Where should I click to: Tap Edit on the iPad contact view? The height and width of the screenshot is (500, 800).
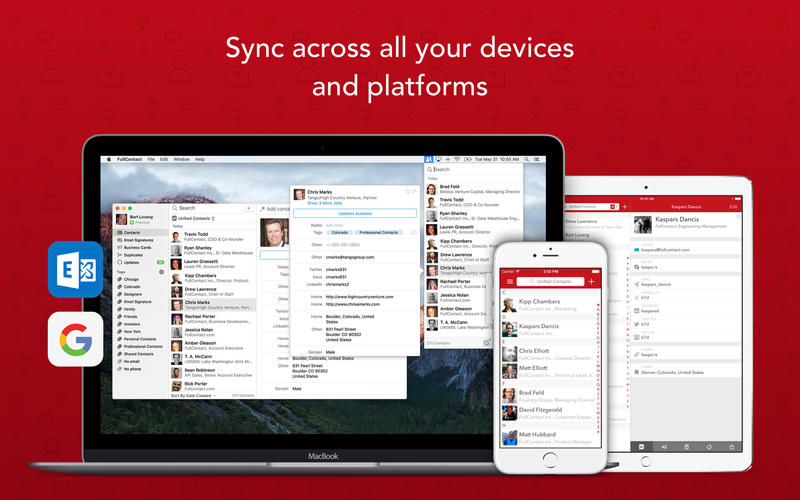[733, 207]
